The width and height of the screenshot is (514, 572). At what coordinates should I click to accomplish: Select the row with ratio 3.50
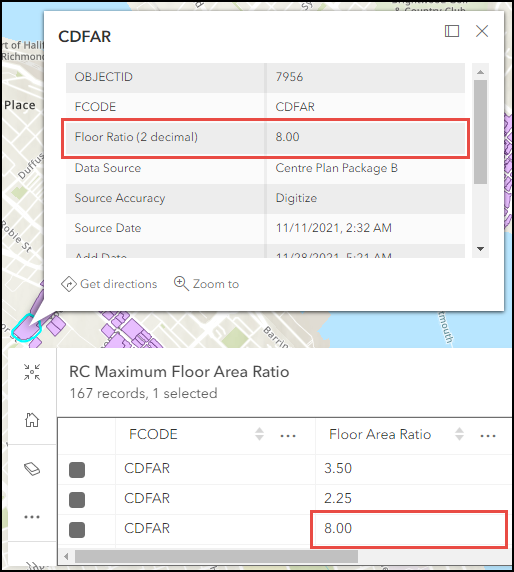(x=77, y=469)
